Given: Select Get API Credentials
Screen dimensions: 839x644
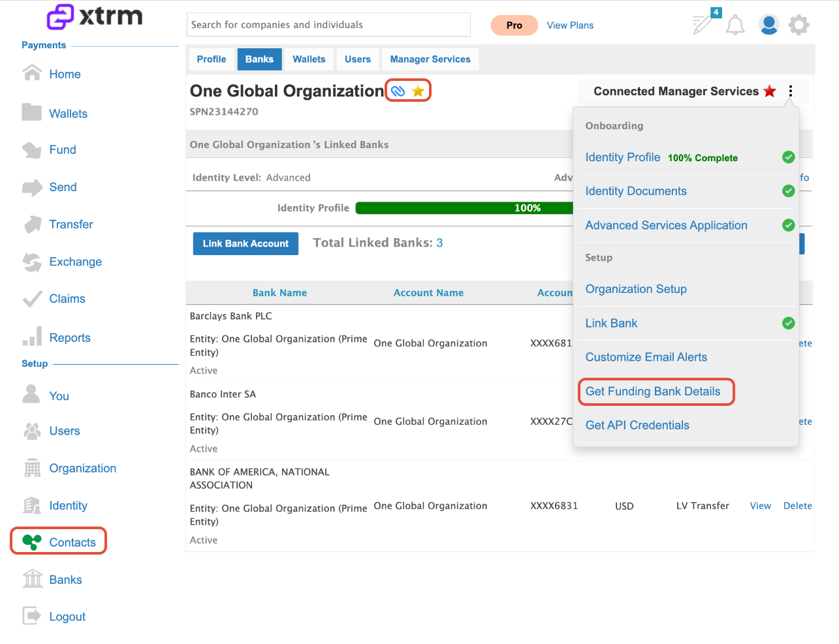Looking at the screenshot, I should (637, 425).
